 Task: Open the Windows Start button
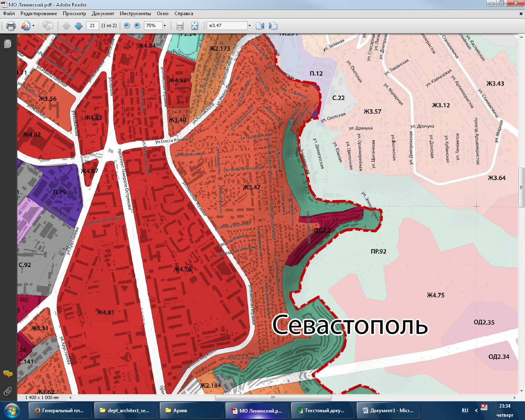(x=11, y=411)
